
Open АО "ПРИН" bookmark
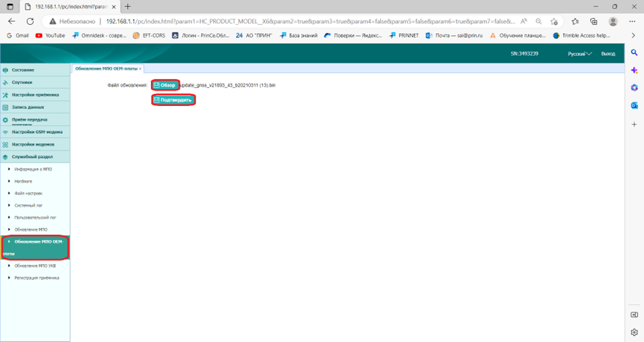tap(254, 36)
